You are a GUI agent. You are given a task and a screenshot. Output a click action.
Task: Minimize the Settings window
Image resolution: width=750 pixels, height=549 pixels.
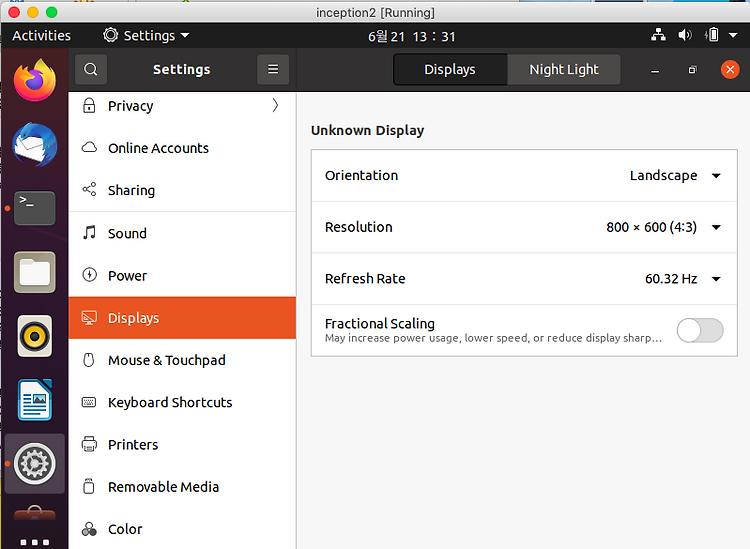coord(655,70)
